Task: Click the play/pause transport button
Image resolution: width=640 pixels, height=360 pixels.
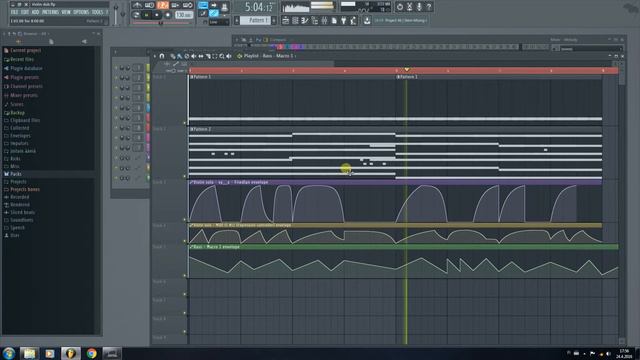Action: (x=146, y=15)
